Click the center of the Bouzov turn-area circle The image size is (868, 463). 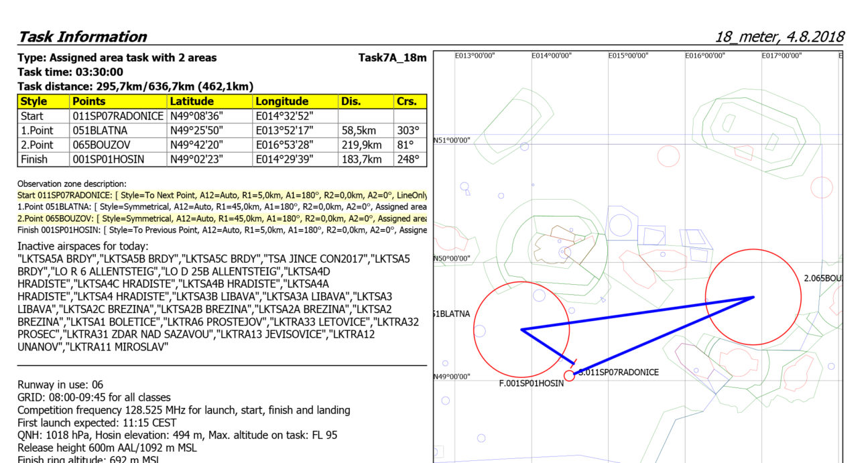(x=753, y=297)
